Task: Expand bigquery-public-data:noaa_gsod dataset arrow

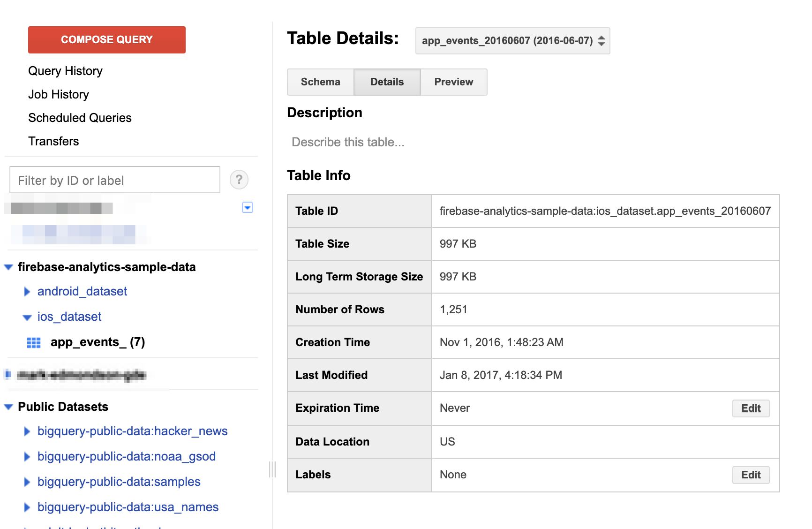Action: [27, 457]
